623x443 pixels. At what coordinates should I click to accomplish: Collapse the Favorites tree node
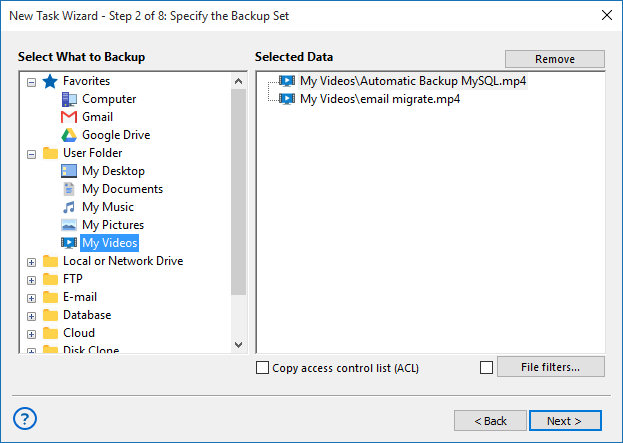[x=31, y=82]
